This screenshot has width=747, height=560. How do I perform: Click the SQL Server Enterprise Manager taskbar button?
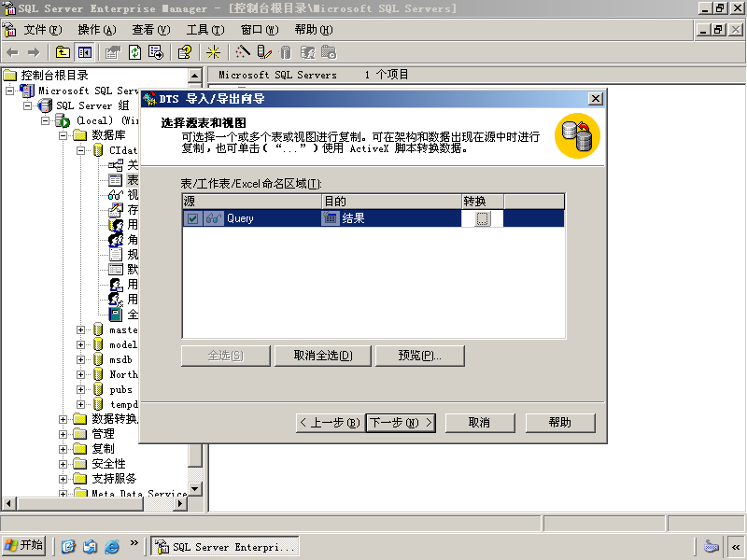pyautogui.click(x=225, y=546)
